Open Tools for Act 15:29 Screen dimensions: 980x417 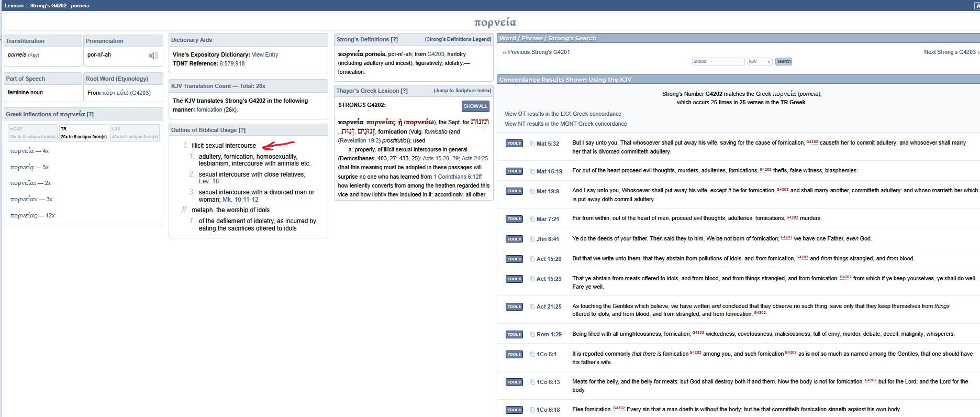tap(514, 278)
